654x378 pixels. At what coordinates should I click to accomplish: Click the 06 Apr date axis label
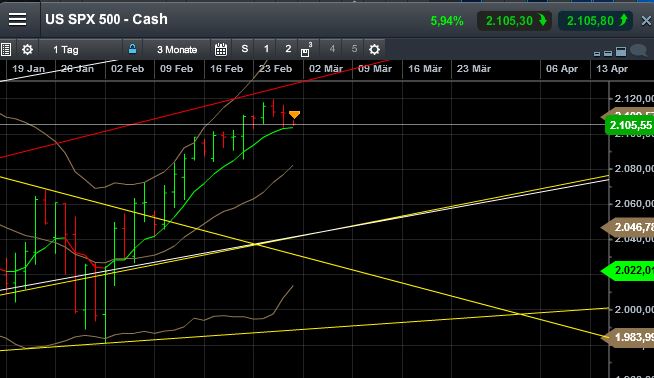(x=562, y=69)
